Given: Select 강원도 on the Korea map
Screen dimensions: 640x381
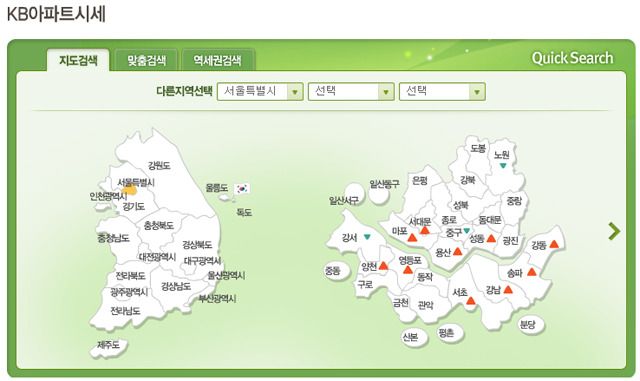Looking at the screenshot, I should coord(159,165).
